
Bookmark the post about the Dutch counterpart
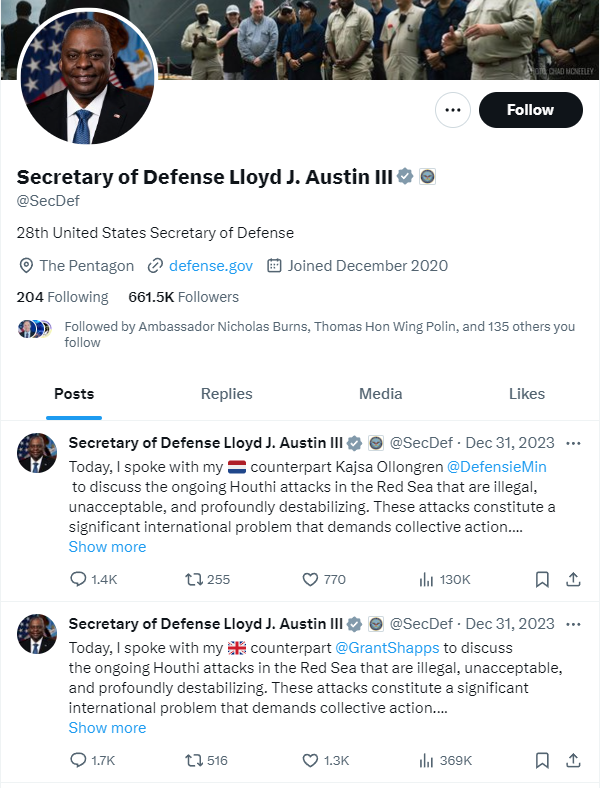pyautogui.click(x=541, y=579)
